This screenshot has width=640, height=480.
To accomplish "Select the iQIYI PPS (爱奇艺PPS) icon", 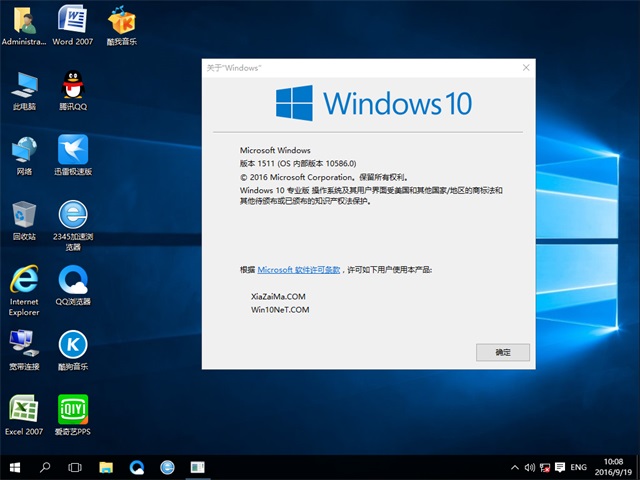I will (72, 409).
